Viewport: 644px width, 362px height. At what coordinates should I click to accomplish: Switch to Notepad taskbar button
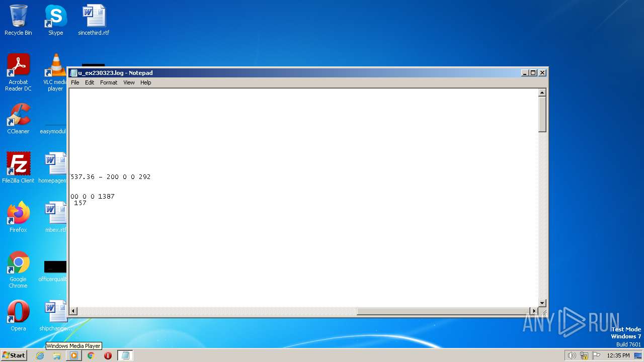pos(125,355)
